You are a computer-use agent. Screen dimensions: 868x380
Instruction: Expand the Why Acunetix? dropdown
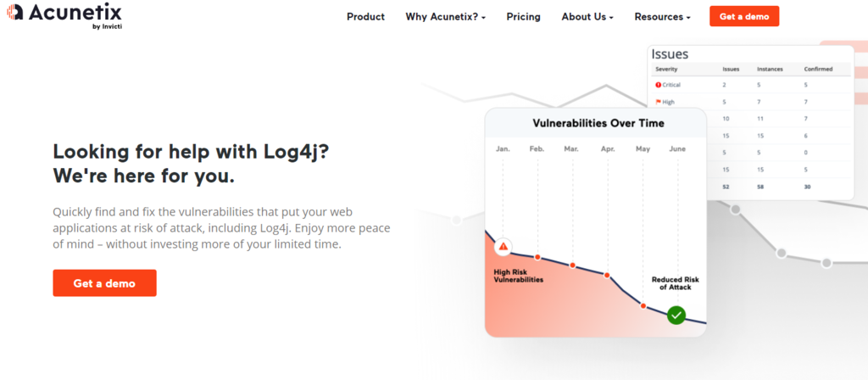pos(445,17)
